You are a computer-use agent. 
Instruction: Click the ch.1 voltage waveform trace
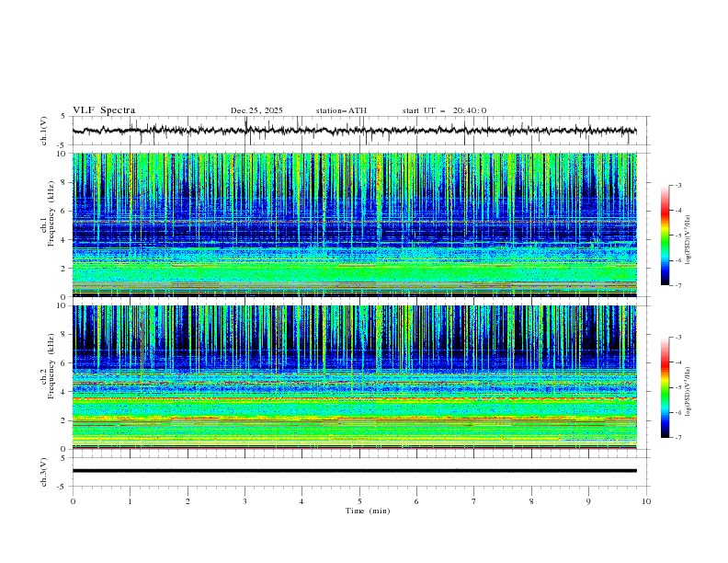click(x=354, y=131)
